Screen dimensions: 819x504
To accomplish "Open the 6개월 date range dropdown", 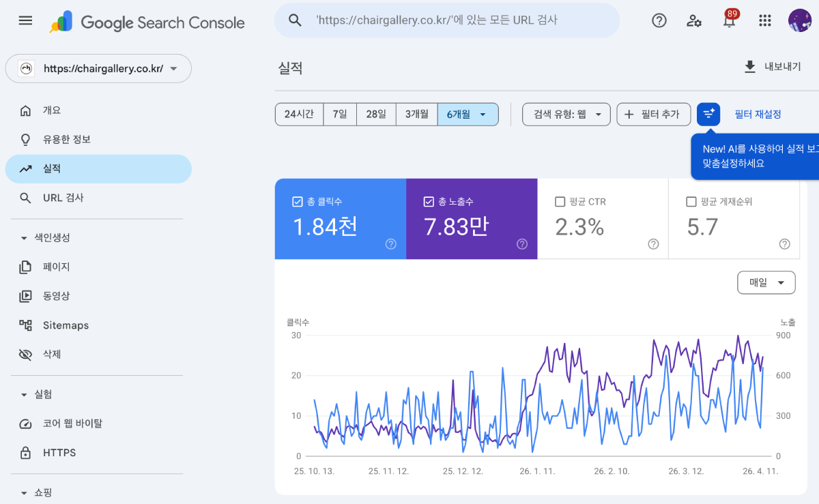I will pos(468,114).
